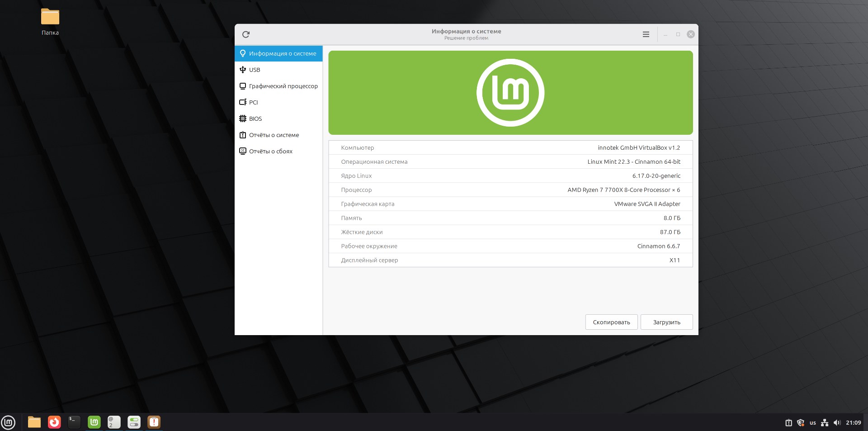Click the update manager shield tray icon
This screenshot has height=431, width=868.
point(801,423)
